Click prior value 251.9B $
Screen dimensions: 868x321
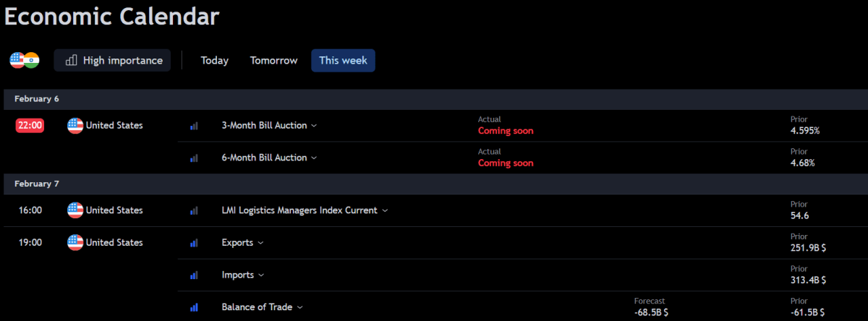808,248
